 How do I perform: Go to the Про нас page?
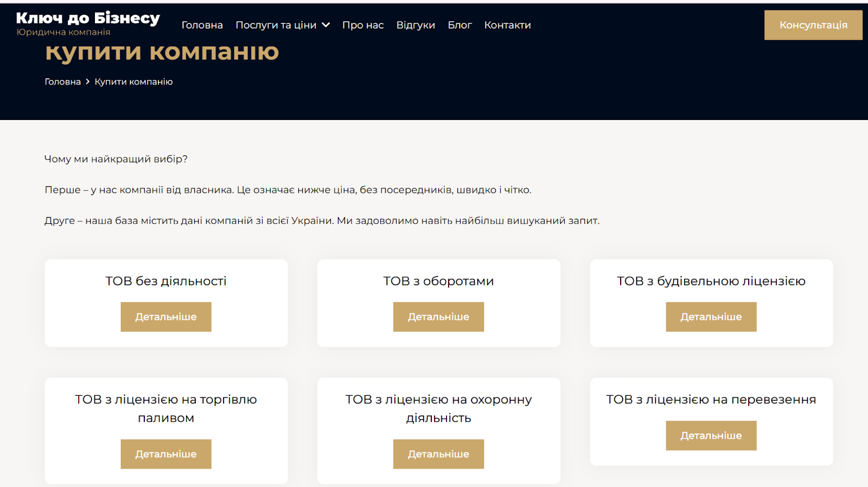[x=363, y=25]
